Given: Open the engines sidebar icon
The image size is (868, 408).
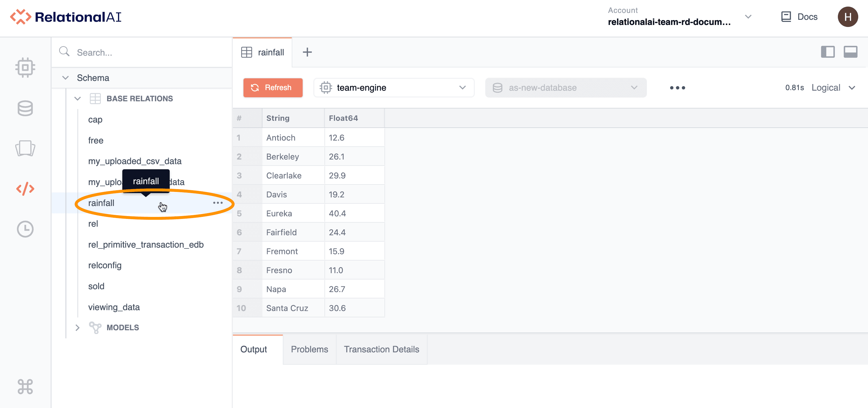Looking at the screenshot, I should [x=25, y=68].
